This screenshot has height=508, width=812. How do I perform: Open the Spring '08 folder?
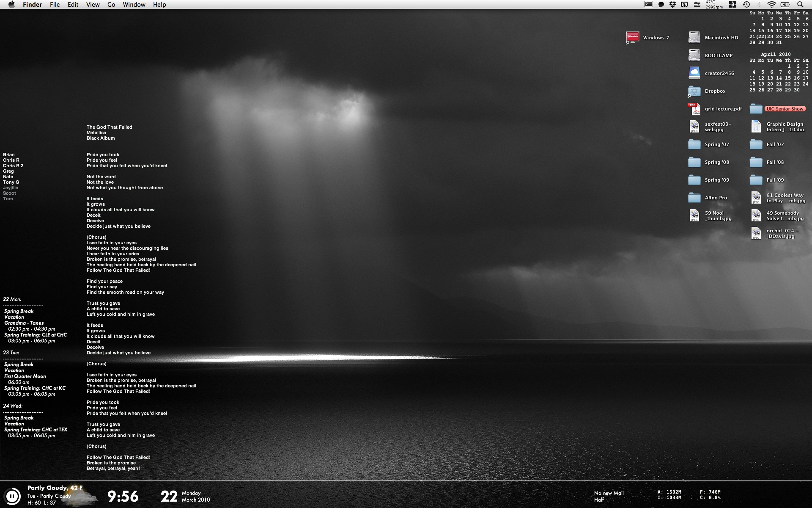click(x=694, y=162)
